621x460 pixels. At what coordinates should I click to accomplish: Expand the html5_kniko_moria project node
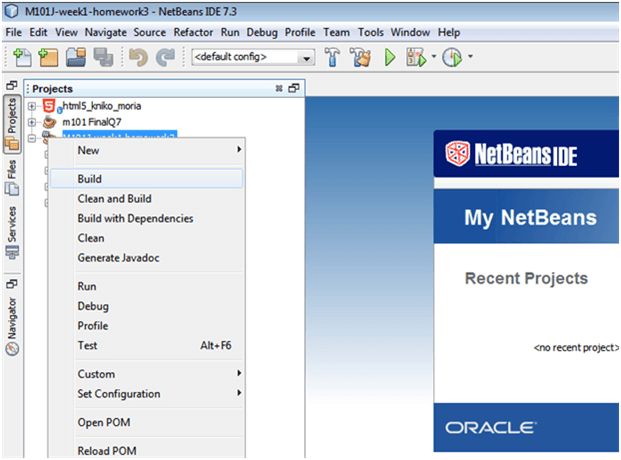[32, 106]
